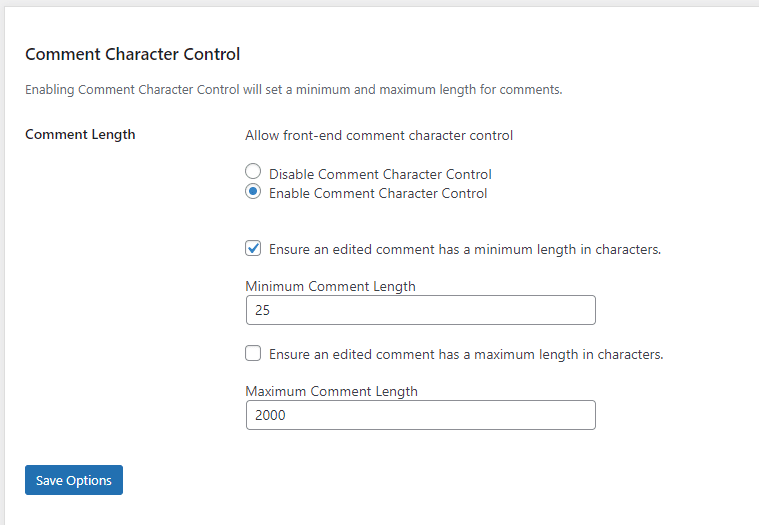Image resolution: width=759 pixels, height=525 pixels.
Task: Click the word 'Options' on the blue save button
Action: point(89,480)
